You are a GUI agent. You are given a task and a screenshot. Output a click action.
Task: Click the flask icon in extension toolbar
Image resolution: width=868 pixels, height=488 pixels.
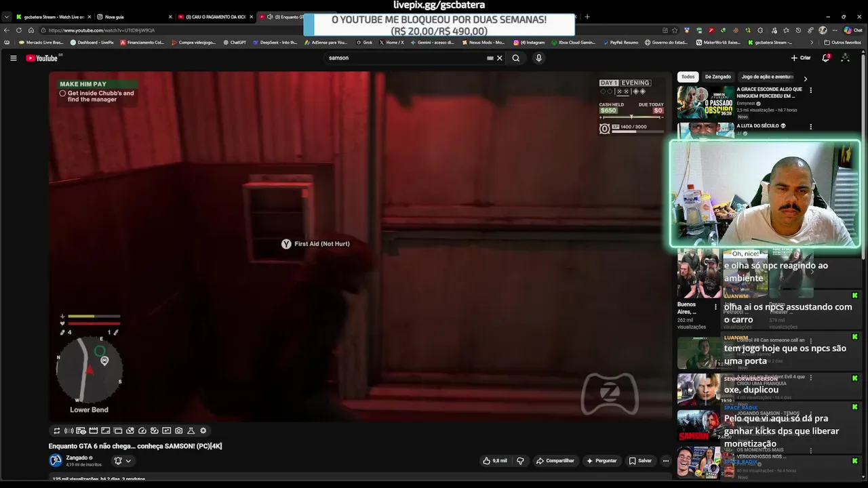[191, 430]
